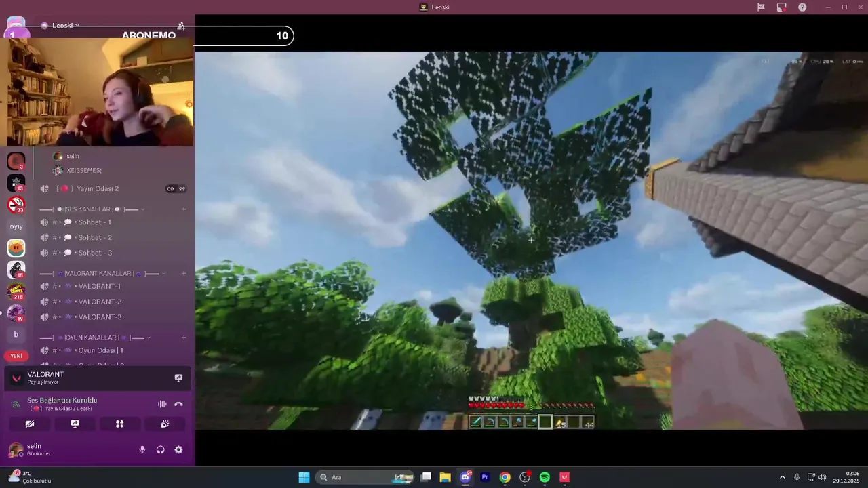Mute the microphone in user panel
868x488 pixels.
tap(142, 449)
